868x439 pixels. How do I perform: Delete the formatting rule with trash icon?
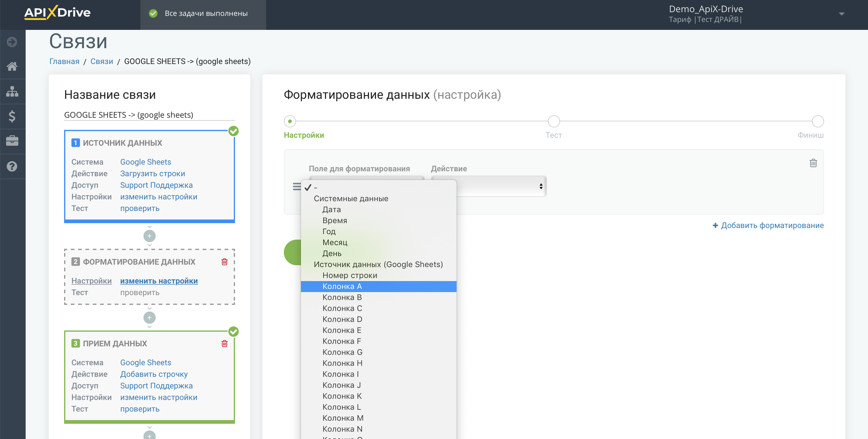pyautogui.click(x=813, y=163)
